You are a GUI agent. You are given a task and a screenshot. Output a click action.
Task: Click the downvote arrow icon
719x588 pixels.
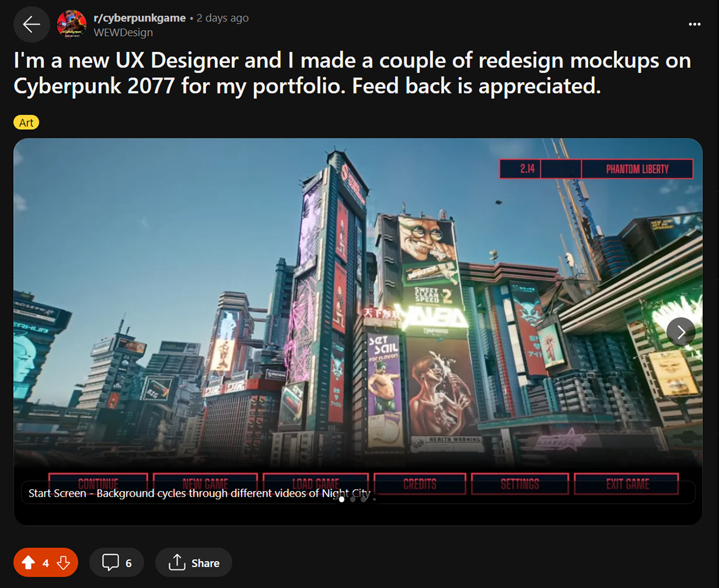[x=63, y=563]
